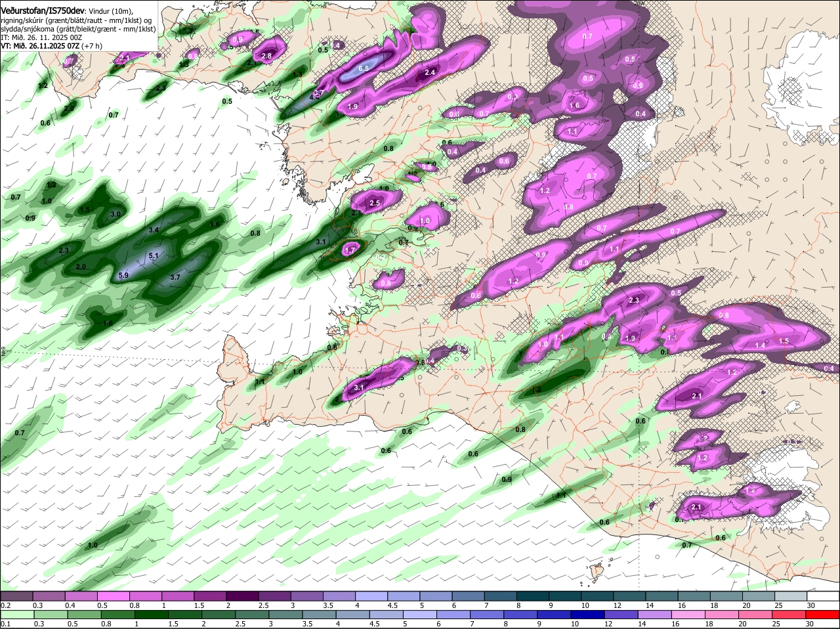Screen dimensions: 840x629
Task: Pick the dark teal 9 swatch, upper legend
Action: tap(564, 596)
